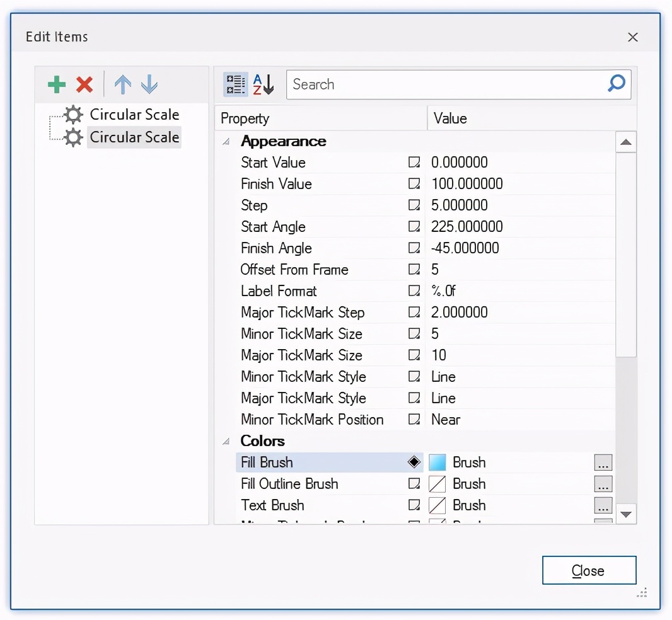Select the first Circular Scale item

(134, 115)
